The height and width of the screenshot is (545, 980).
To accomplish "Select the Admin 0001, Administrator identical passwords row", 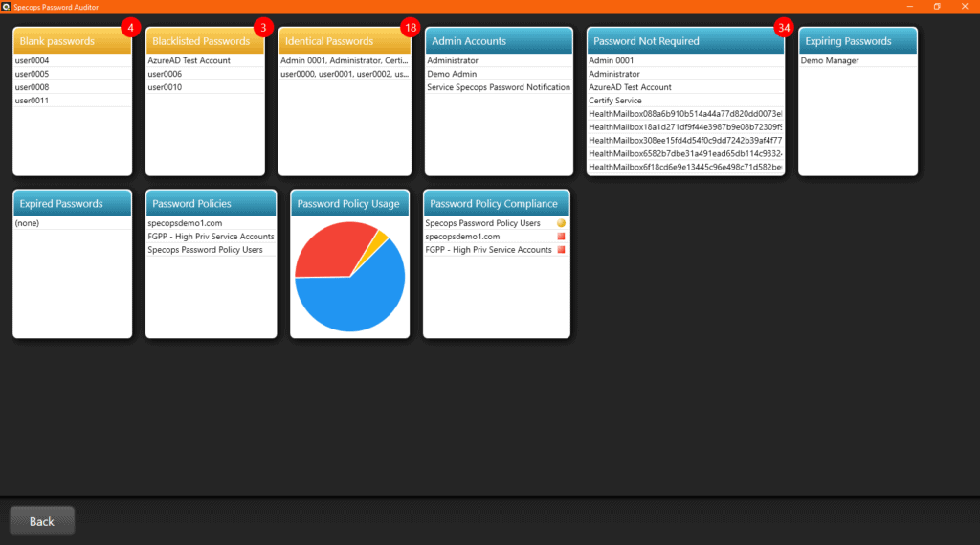I will coord(345,60).
